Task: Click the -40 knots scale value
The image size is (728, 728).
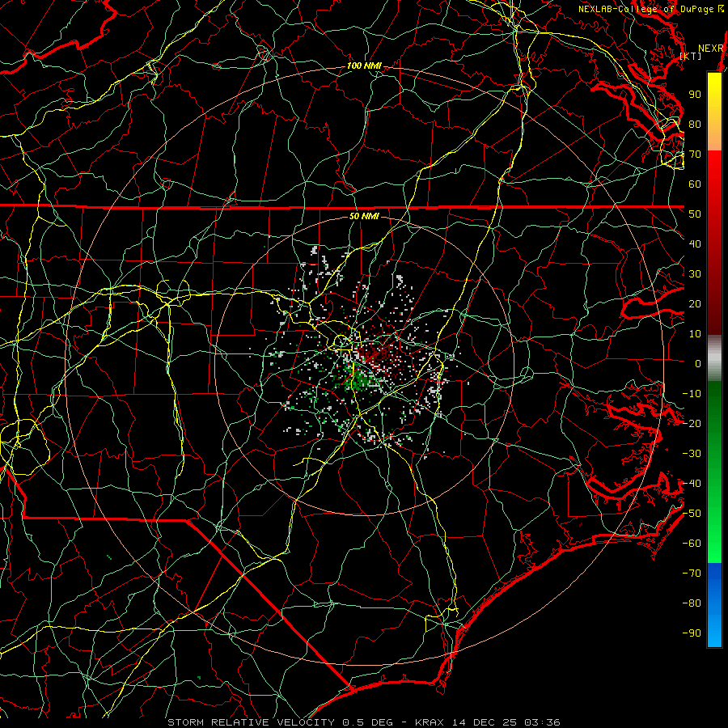Action: [692, 484]
